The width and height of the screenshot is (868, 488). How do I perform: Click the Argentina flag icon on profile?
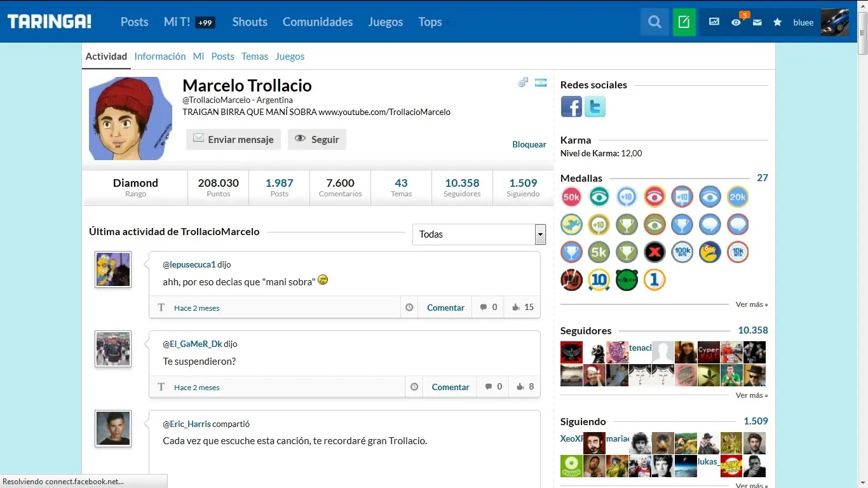541,83
